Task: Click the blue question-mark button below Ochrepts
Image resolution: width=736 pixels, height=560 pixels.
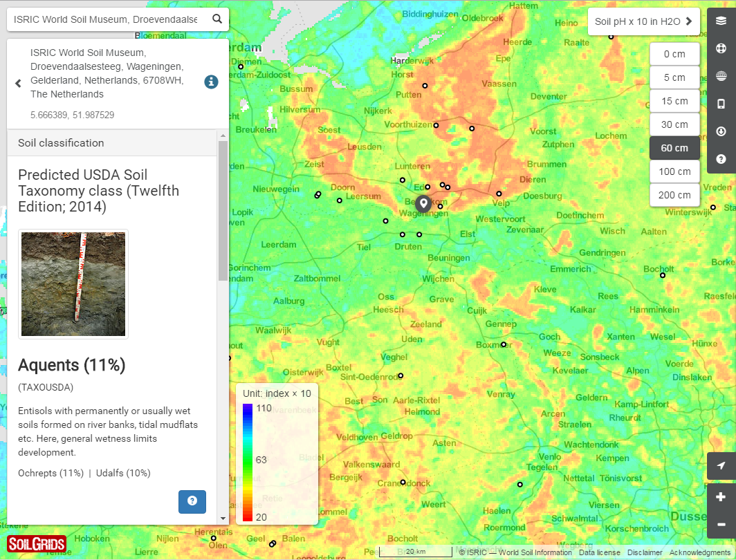Action: click(192, 502)
